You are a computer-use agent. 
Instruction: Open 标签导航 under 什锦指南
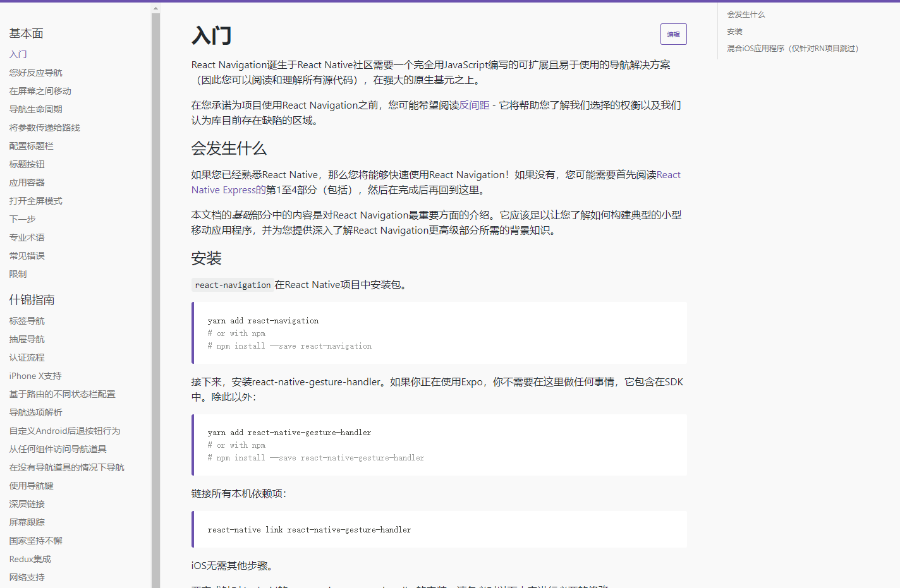27,320
